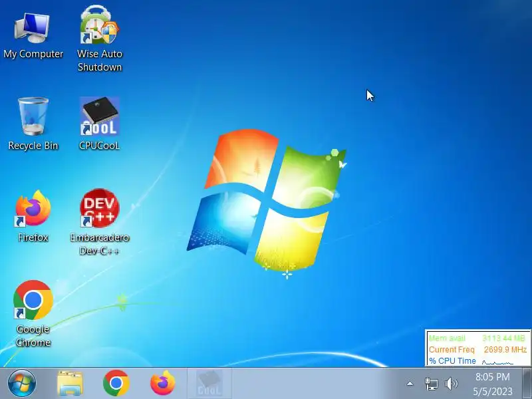Select the Google Chrome desktop shortcut
Viewport: 532px width, 399px height.
(x=33, y=313)
